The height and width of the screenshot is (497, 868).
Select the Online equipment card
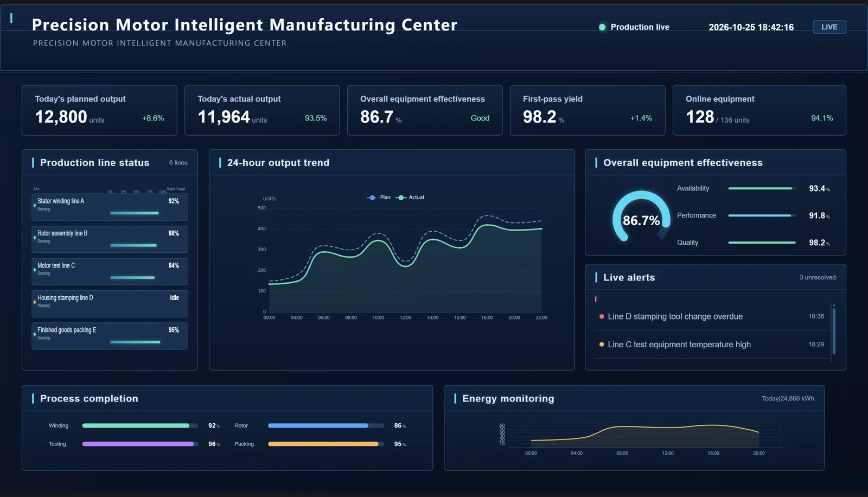(759, 110)
